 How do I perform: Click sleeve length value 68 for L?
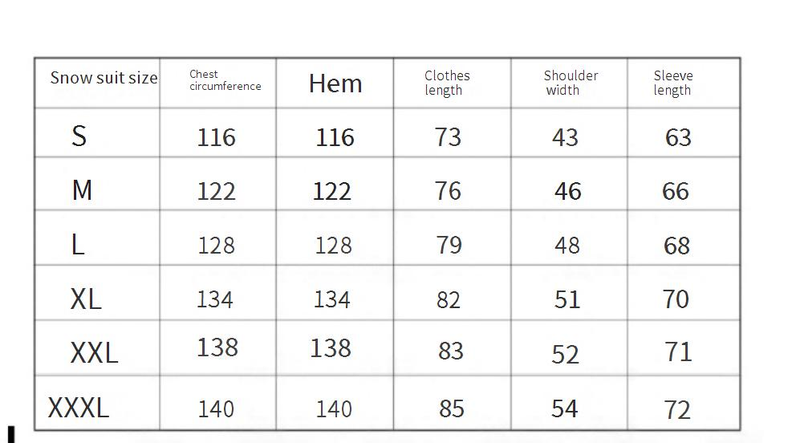[x=677, y=245]
